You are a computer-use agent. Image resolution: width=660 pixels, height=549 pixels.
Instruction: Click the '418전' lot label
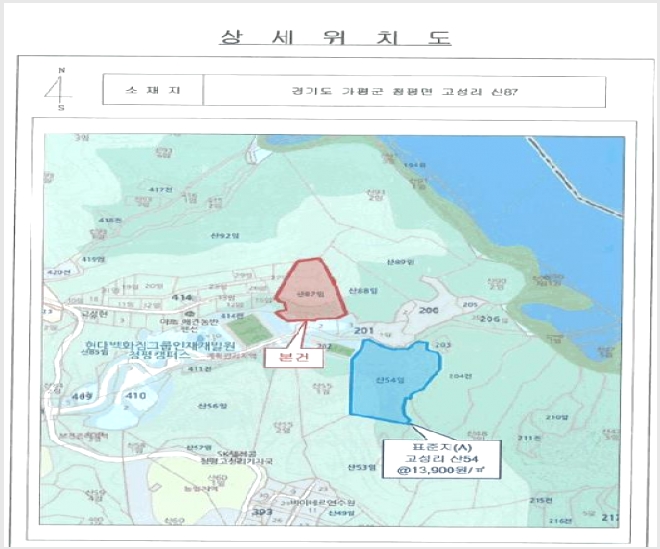click(x=111, y=220)
